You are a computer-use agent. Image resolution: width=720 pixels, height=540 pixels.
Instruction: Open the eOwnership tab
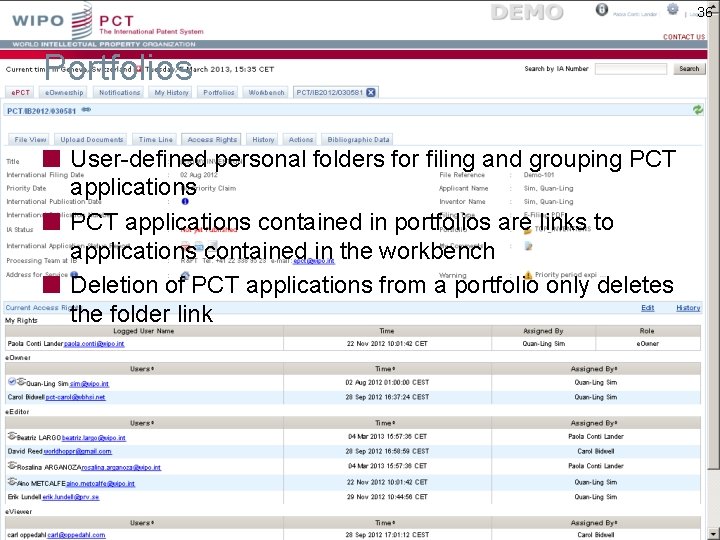[x=64, y=92]
